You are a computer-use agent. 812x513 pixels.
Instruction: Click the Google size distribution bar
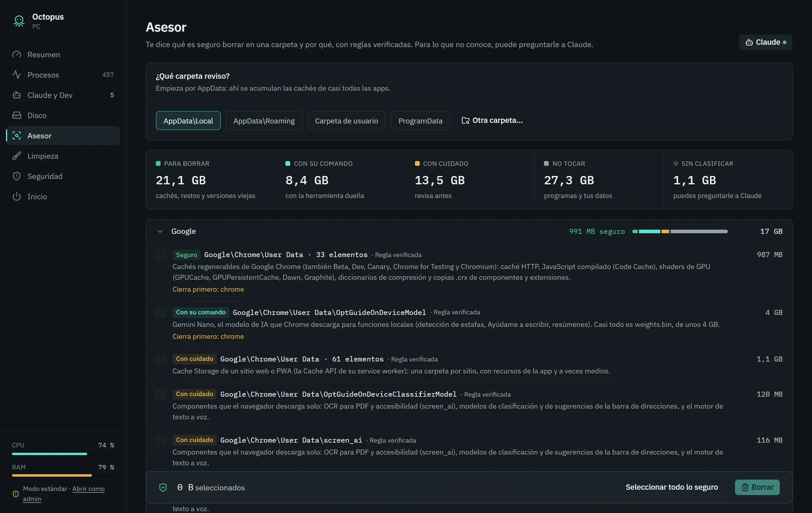680,232
